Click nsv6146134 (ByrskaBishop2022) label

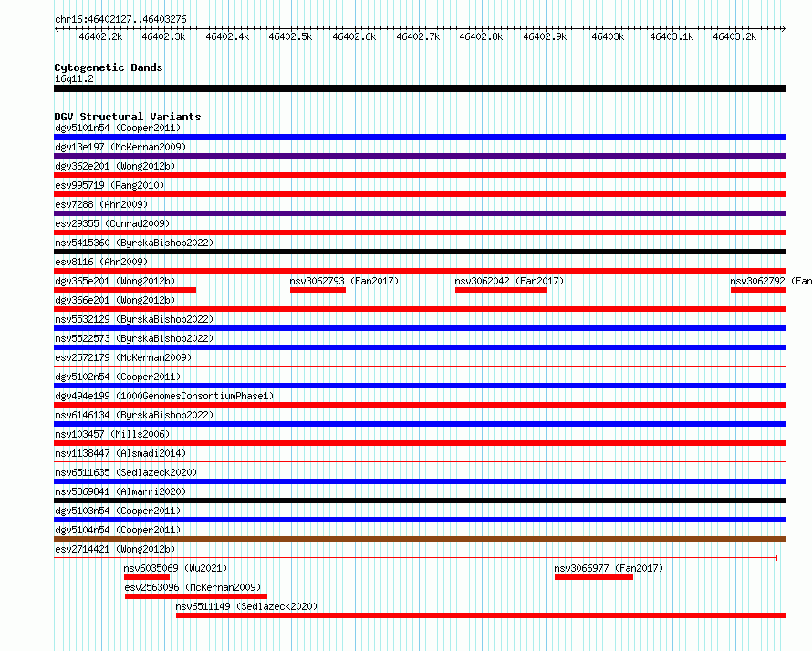(134, 415)
